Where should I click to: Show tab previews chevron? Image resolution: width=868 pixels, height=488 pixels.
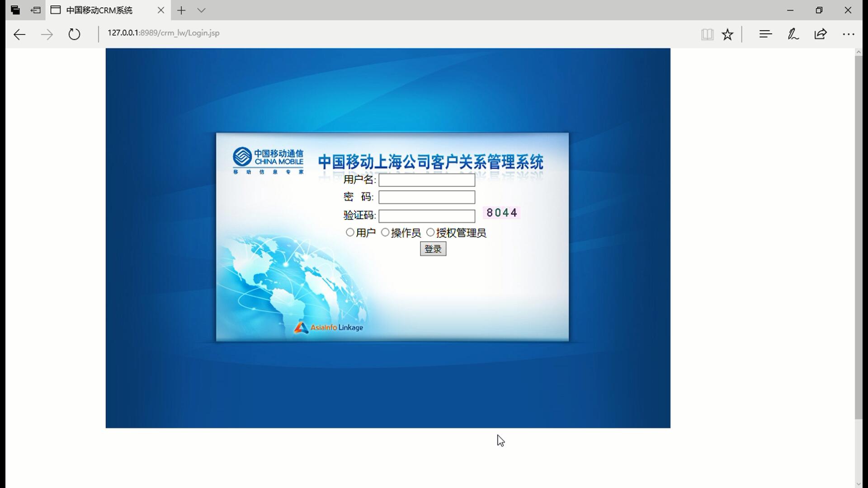click(202, 10)
